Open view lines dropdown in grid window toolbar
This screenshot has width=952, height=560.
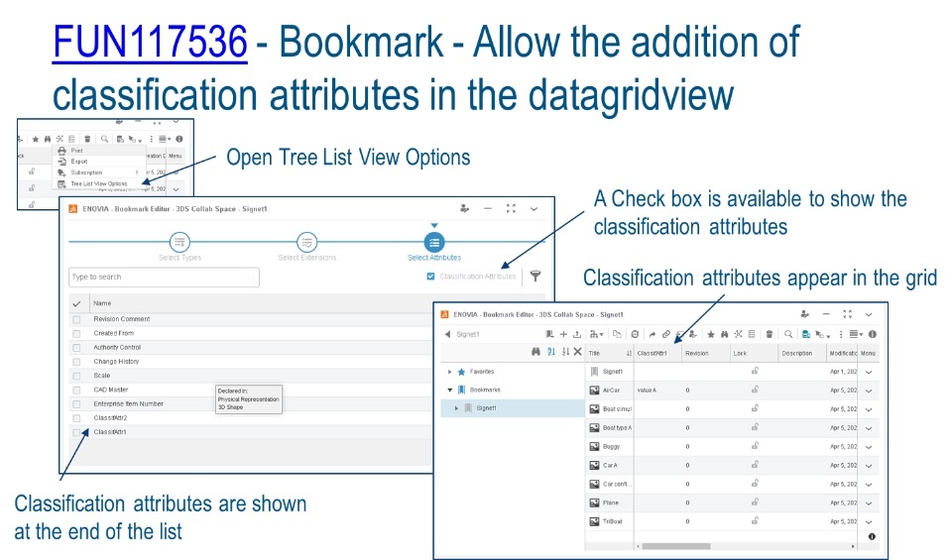[x=857, y=334]
